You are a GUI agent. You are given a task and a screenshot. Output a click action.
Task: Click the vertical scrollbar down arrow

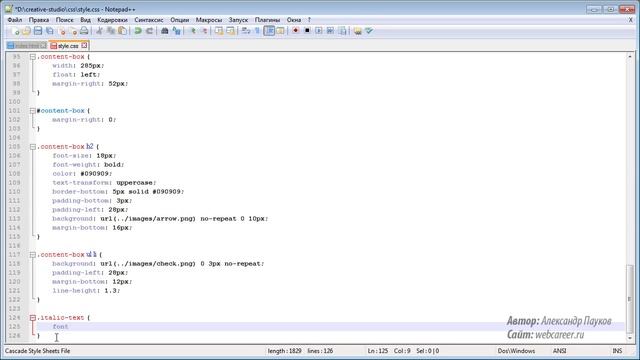629,338
